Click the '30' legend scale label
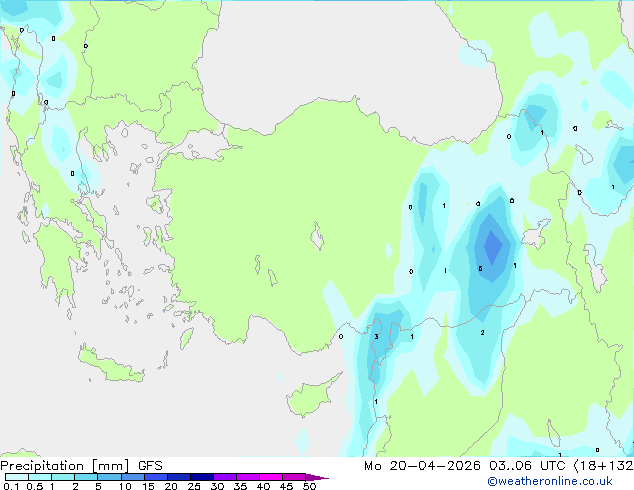 [217, 486]
